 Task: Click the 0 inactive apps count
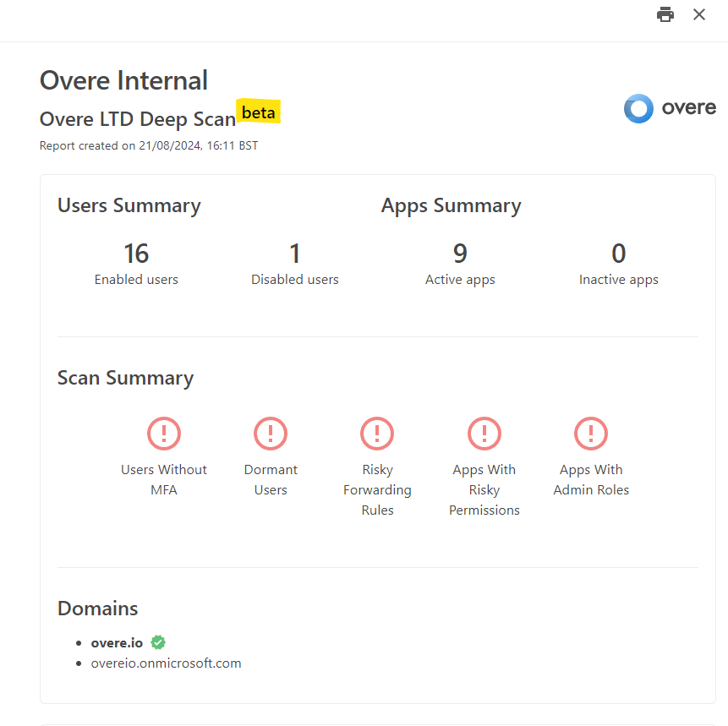pyautogui.click(x=618, y=254)
